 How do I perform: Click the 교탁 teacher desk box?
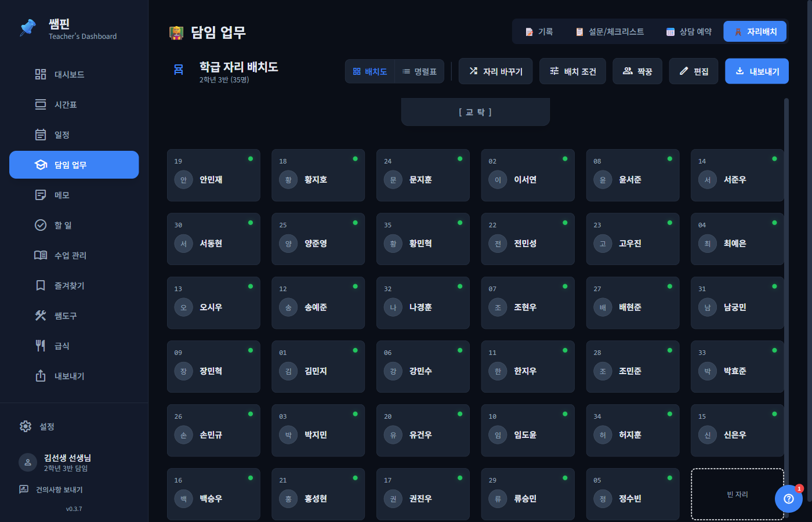click(476, 112)
